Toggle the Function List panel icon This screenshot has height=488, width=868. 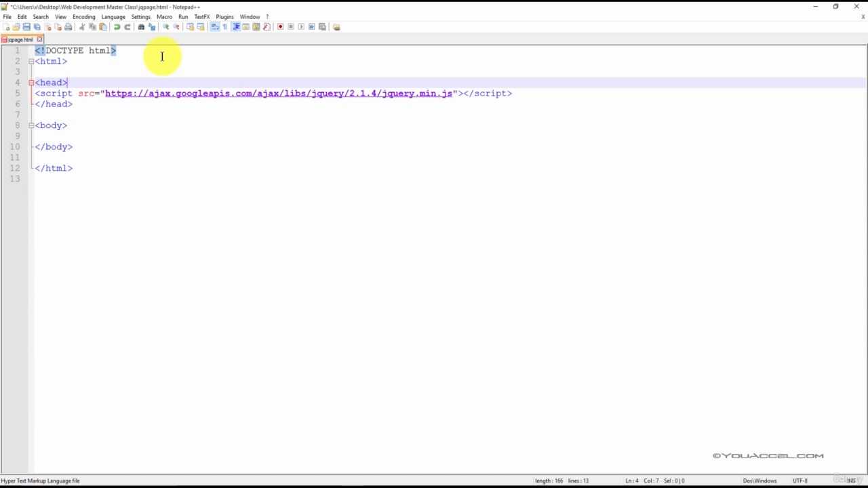click(267, 27)
